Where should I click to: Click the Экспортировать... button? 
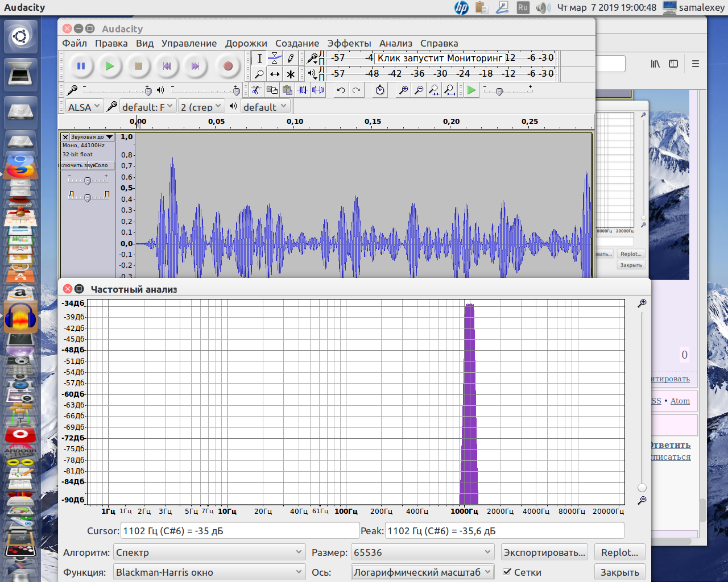[544, 552]
